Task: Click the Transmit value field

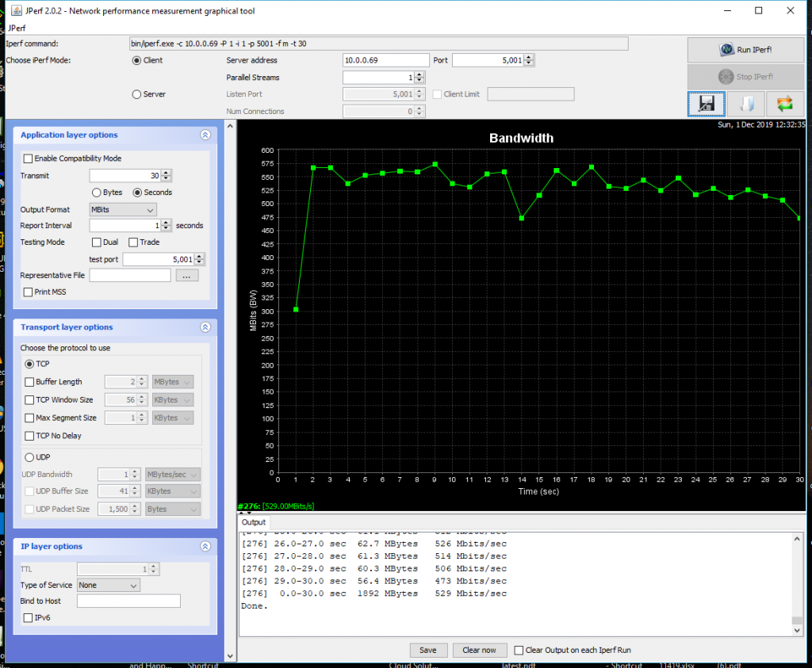Action: pyautogui.click(x=125, y=176)
